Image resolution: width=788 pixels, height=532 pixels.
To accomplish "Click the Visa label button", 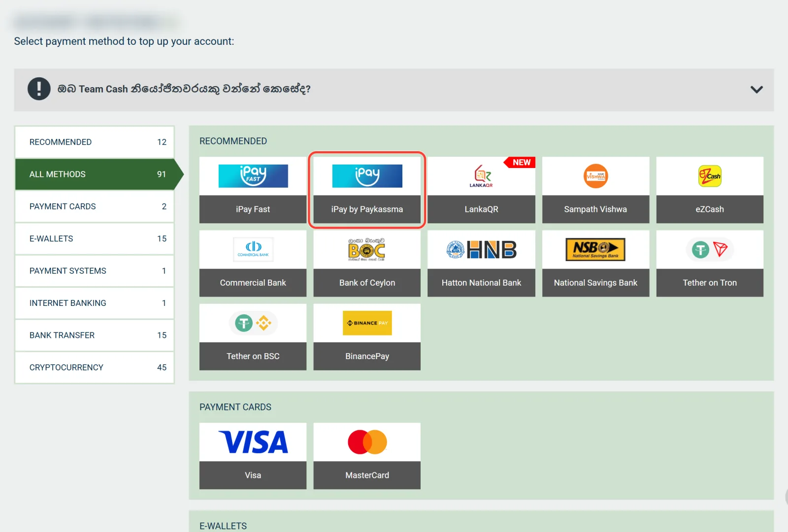I will pyautogui.click(x=253, y=475).
